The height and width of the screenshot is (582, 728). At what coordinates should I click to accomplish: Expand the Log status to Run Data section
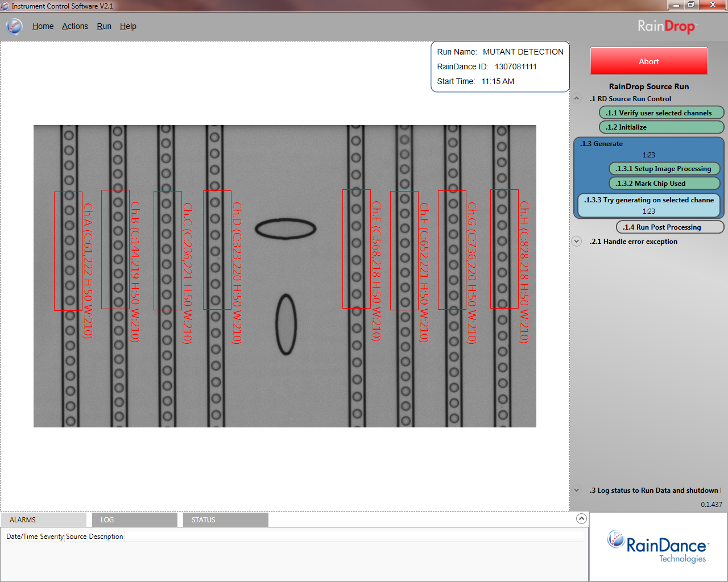click(577, 490)
